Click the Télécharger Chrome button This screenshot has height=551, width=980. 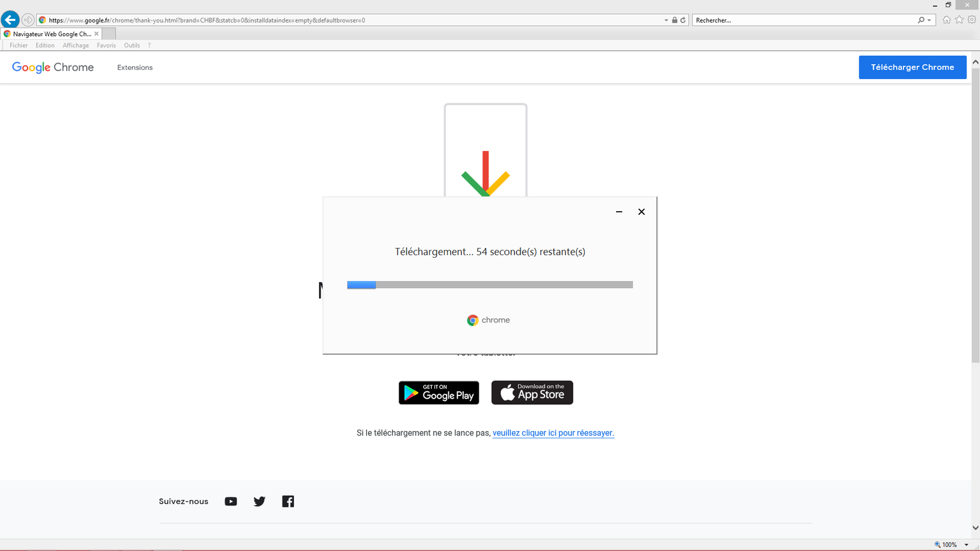point(912,67)
